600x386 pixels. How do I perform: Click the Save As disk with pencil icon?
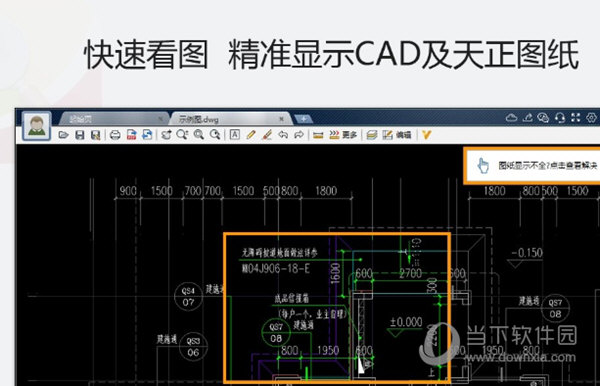tap(95, 135)
